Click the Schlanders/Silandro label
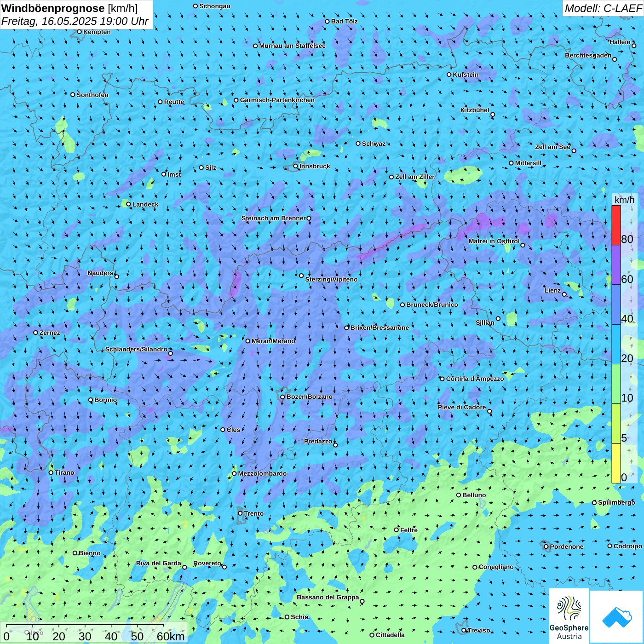This screenshot has width=644, height=644. click(136, 349)
